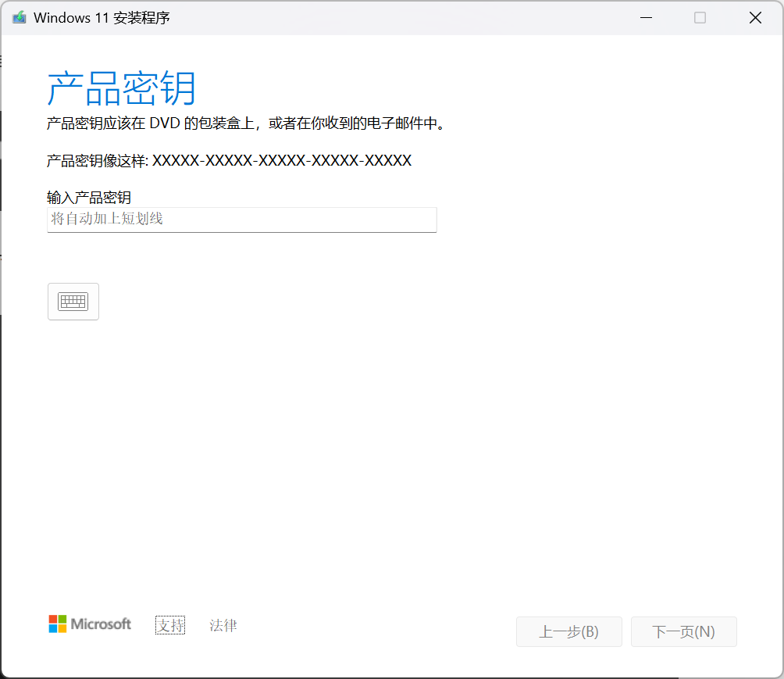Click the 上一步(B) back button
Image resolution: width=784 pixels, height=679 pixels.
click(569, 631)
